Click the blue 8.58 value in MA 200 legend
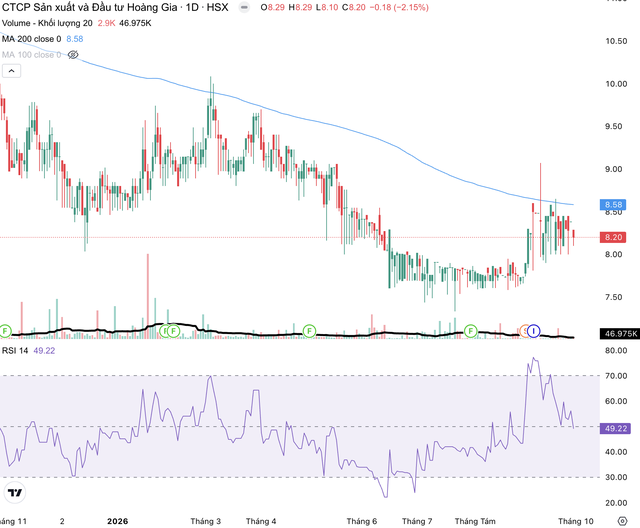640x528 pixels. pyautogui.click(x=75, y=39)
